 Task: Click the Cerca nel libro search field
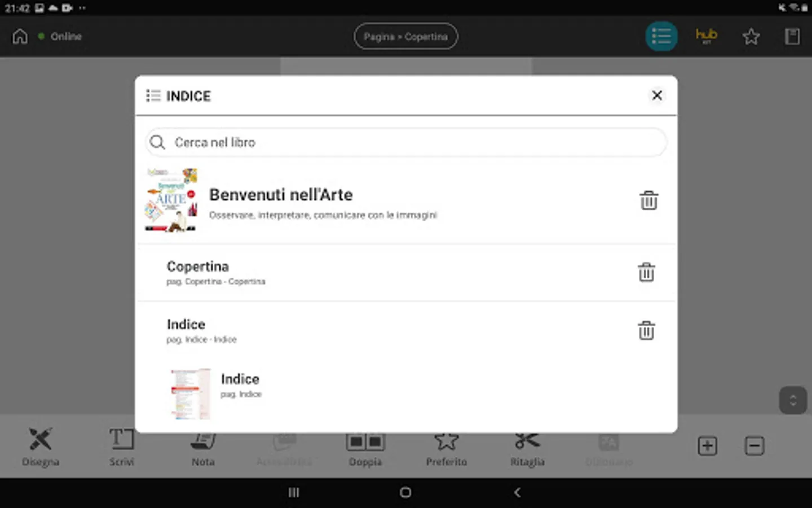(x=406, y=142)
